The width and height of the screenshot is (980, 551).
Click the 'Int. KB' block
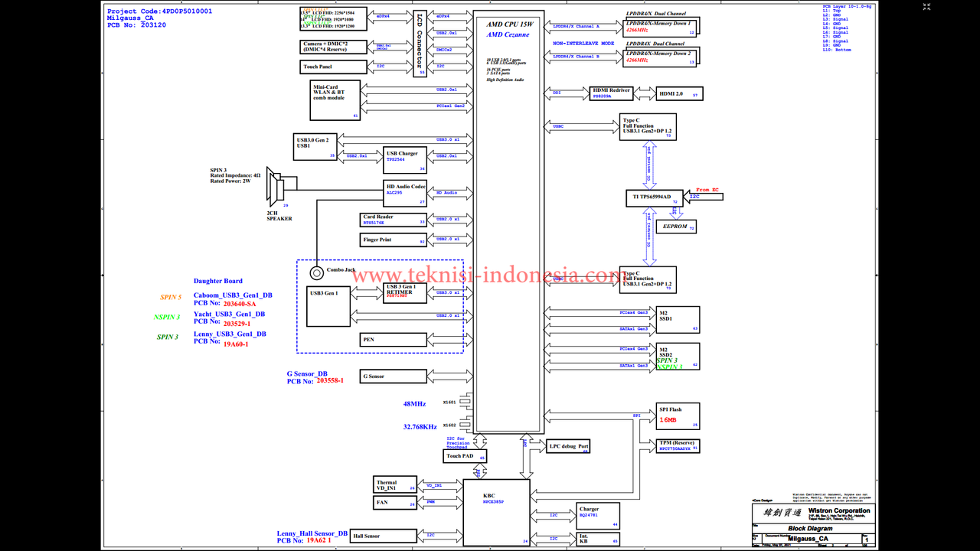point(598,539)
